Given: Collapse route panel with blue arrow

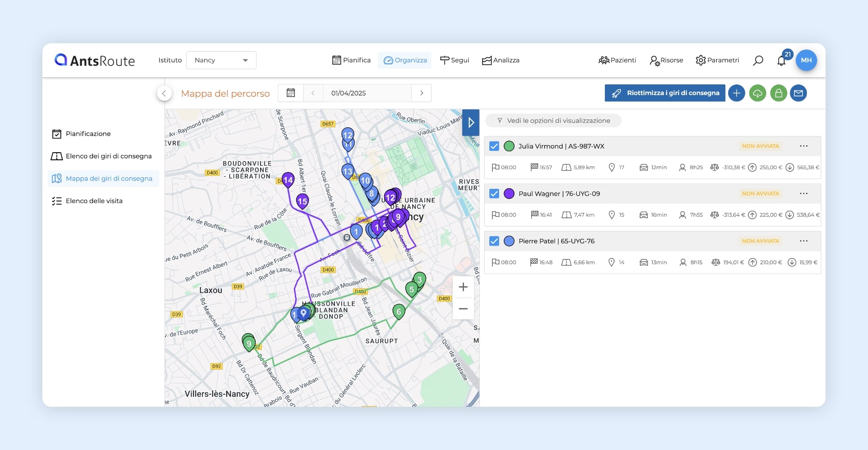Looking at the screenshot, I should click(x=471, y=122).
